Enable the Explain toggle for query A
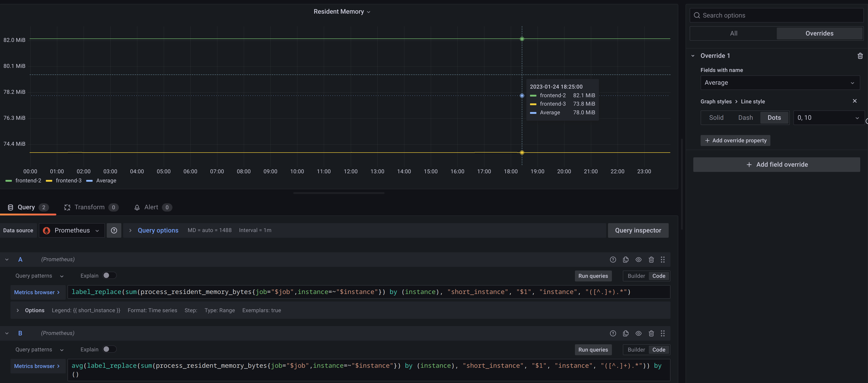The height and width of the screenshot is (383, 868). pos(109,275)
